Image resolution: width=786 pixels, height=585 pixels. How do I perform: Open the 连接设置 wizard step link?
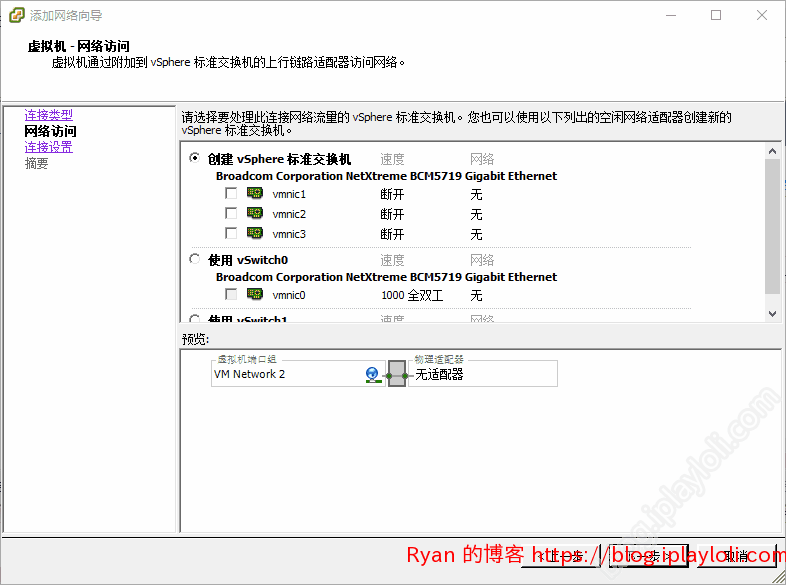49,147
